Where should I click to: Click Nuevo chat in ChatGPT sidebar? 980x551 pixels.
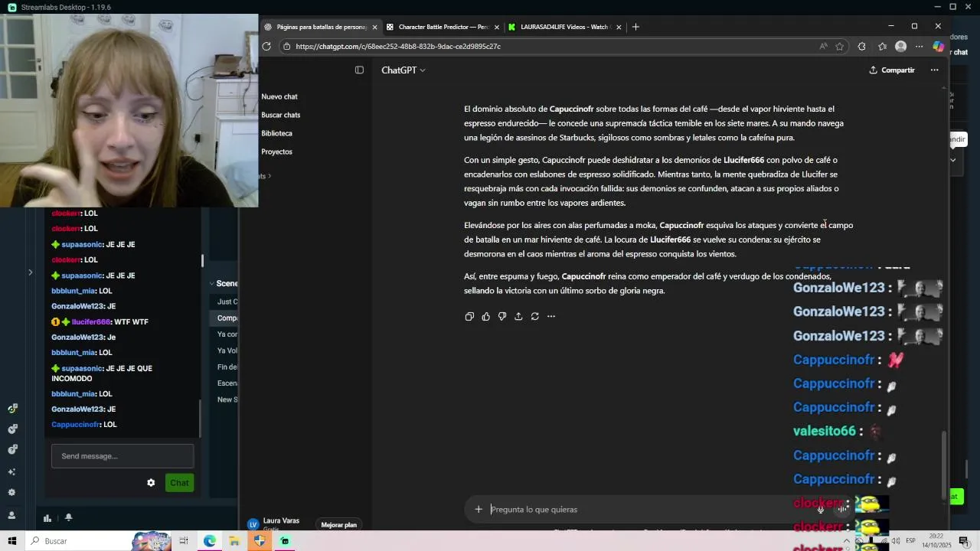[279, 96]
